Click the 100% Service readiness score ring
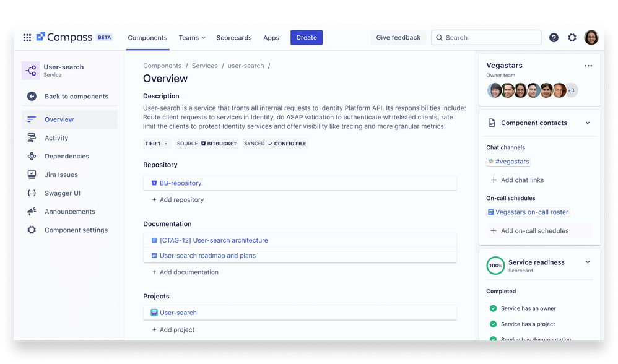This screenshot has width=618, height=364. tap(495, 266)
